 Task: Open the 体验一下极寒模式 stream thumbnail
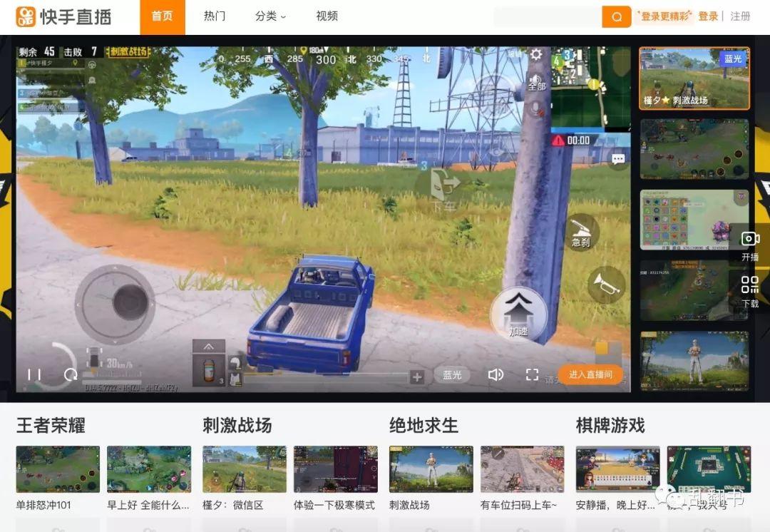point(336,469)
